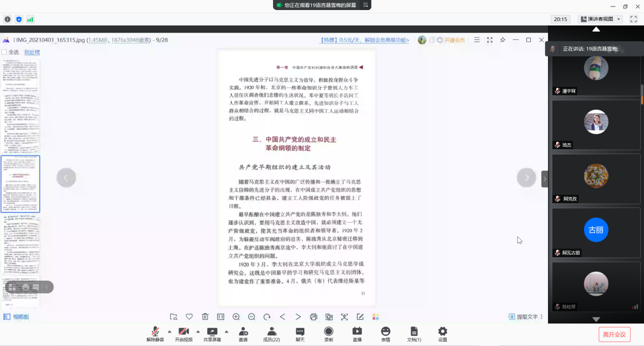Enter full screen in image viewer
The image size is (644, 346).
tap(490, 40)
